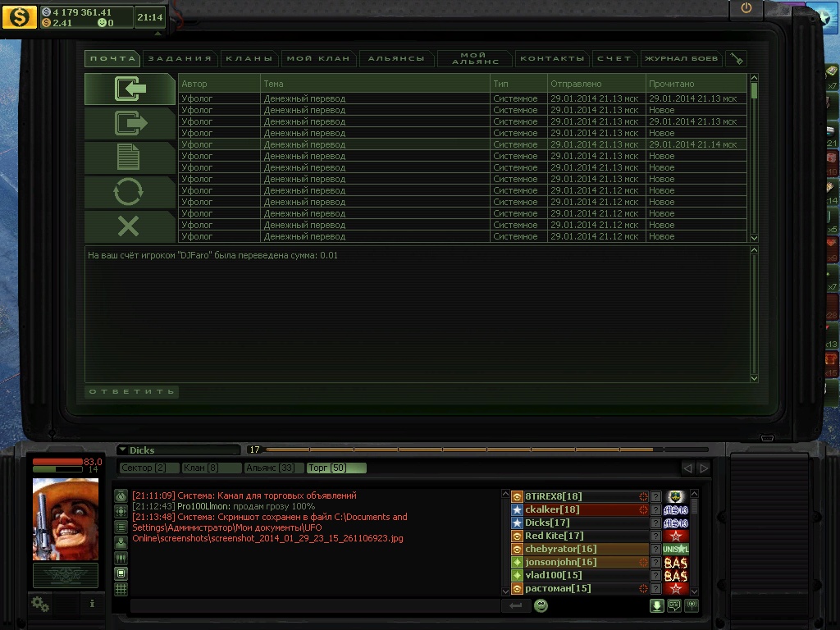
Task: Sort mail by Автор column header
Action: coord(219,84)
